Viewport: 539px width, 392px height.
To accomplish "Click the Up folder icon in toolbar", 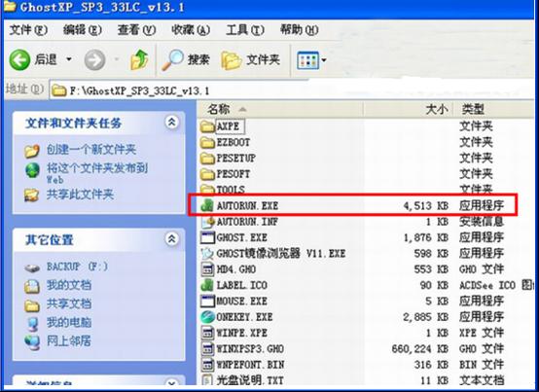I will pos(139,59).
